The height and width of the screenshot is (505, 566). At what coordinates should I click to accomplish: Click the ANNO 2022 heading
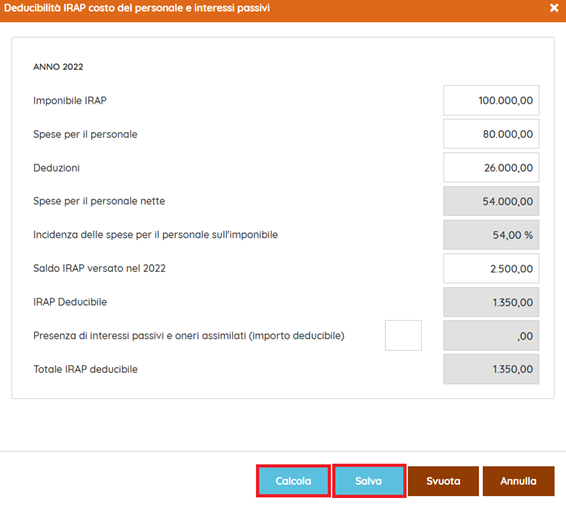pyautogui.click(x=58, y=67)
